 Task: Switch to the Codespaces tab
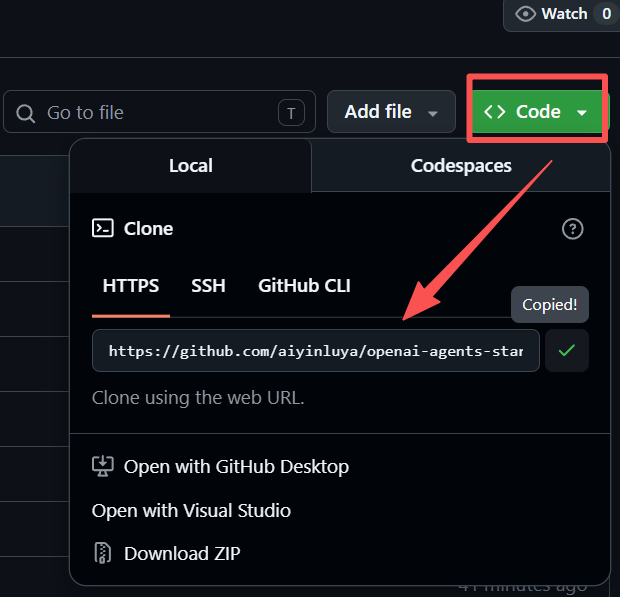tap(461, 166)
